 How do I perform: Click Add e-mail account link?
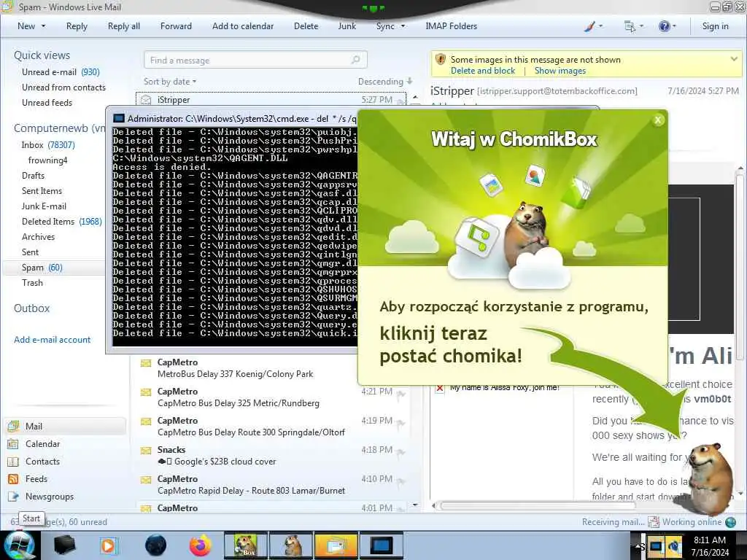point(52,340)
